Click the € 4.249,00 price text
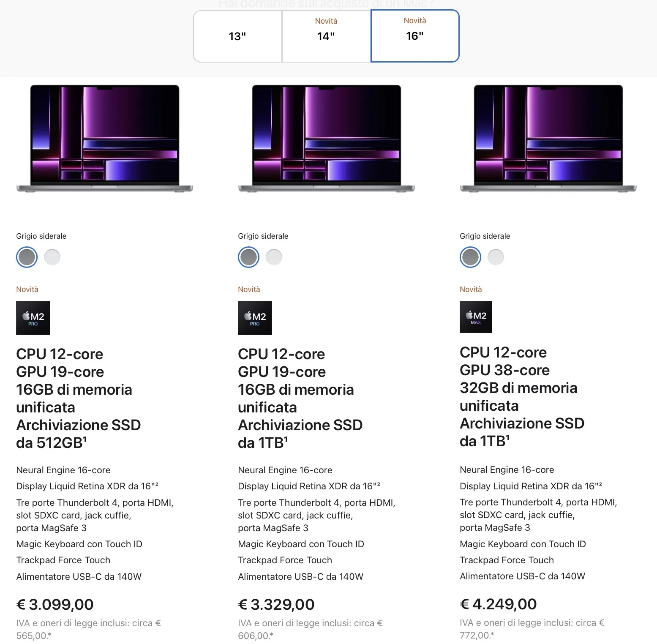The image size is (657, 644). 498,604
